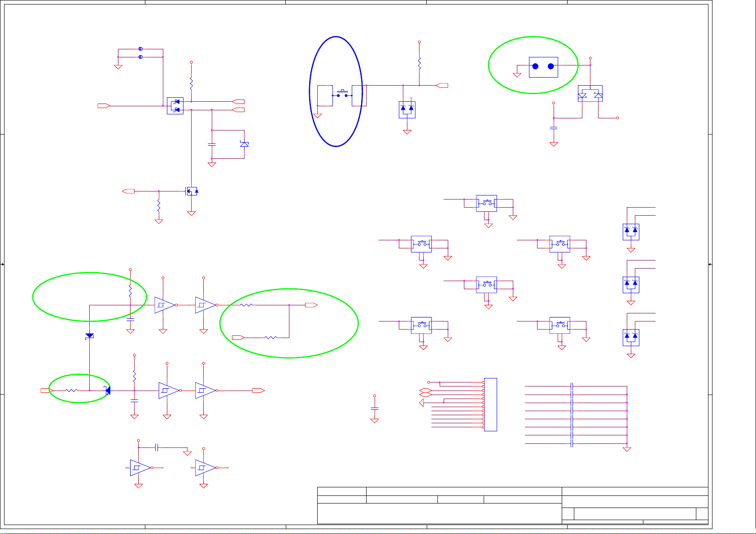The image size is (756, 534).
Task: Select the left tactile switch of the lower row
Action: 421,326
